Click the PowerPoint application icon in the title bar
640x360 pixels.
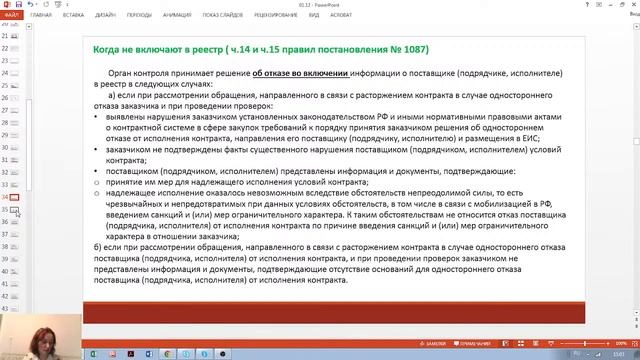[7, 4]
